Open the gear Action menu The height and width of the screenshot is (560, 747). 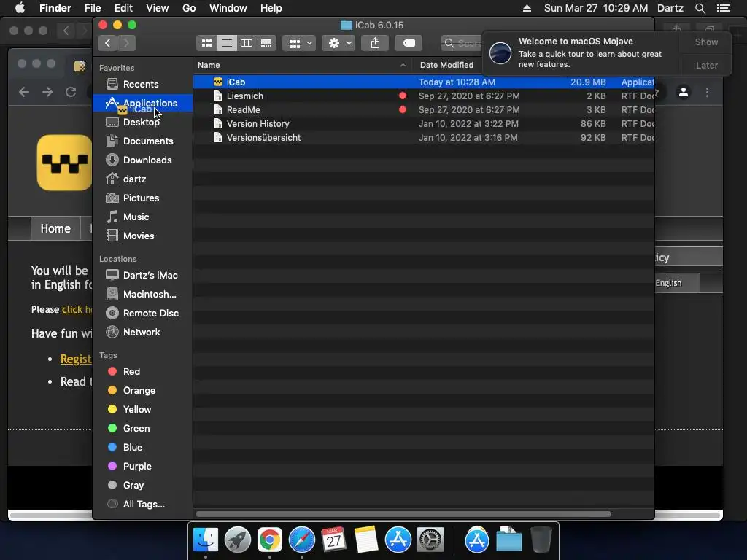[x=338, y=43]
